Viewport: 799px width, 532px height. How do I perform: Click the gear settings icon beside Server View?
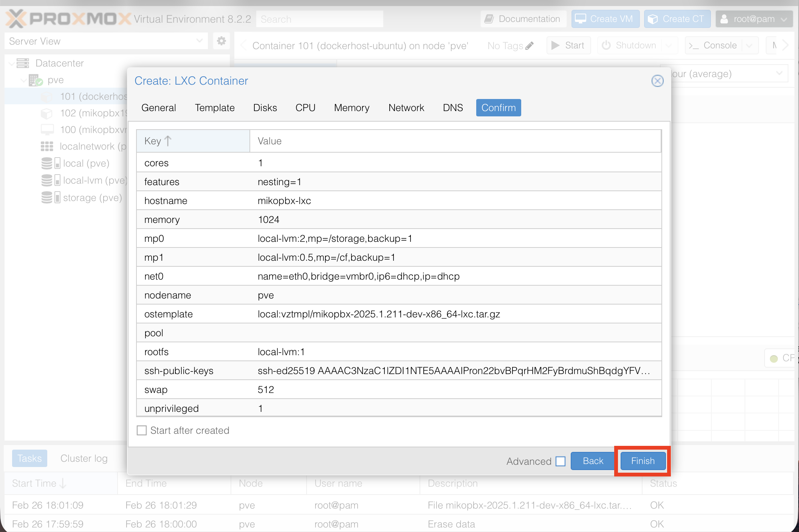(221, 41)
